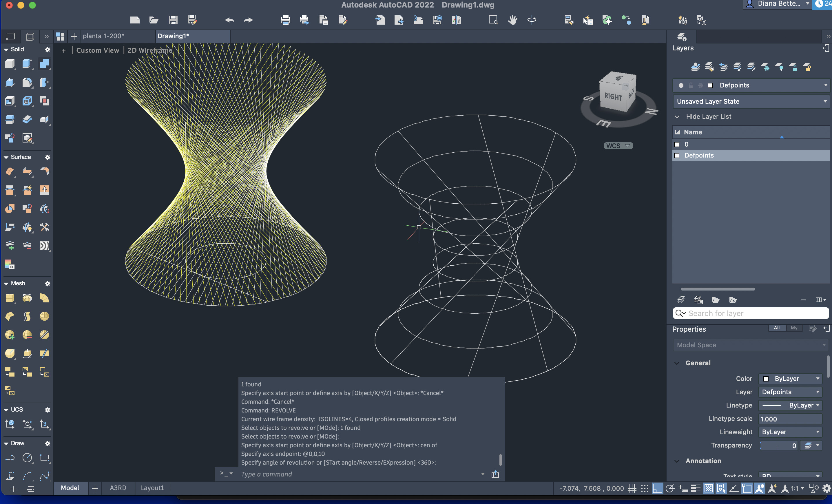Select the Pan hand tool
This screenshot has width=832, height=504.
pos(512,20)
